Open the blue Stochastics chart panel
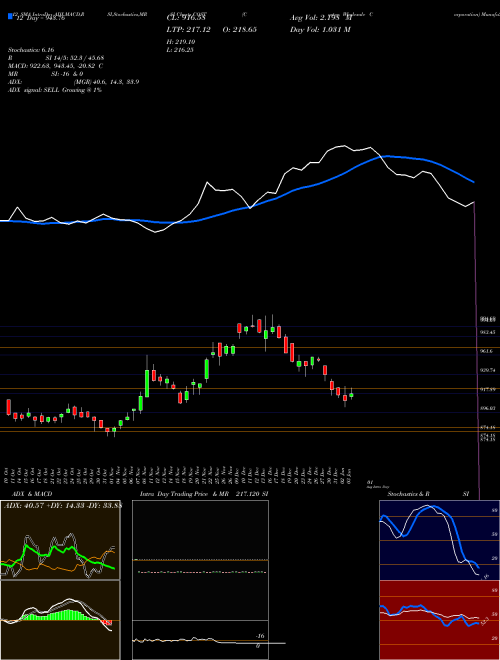The height and width of the screenshot is (660, 500). tap(439, 540)
